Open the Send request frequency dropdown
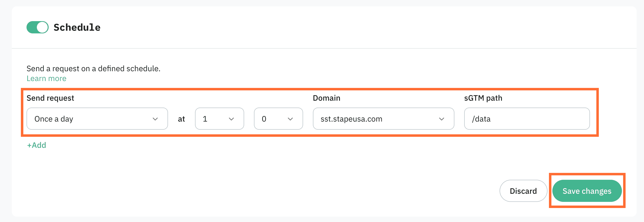 coord(97,119)
